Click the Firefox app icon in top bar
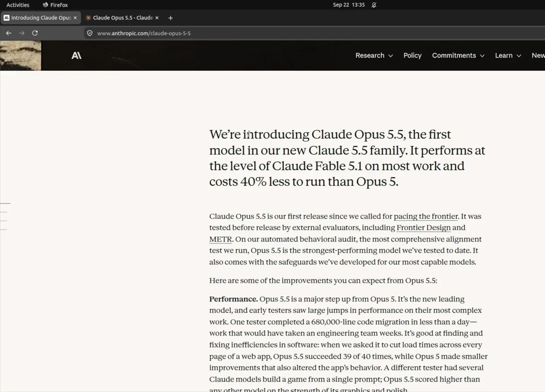 pyautogui.click(x=45, y=5)
